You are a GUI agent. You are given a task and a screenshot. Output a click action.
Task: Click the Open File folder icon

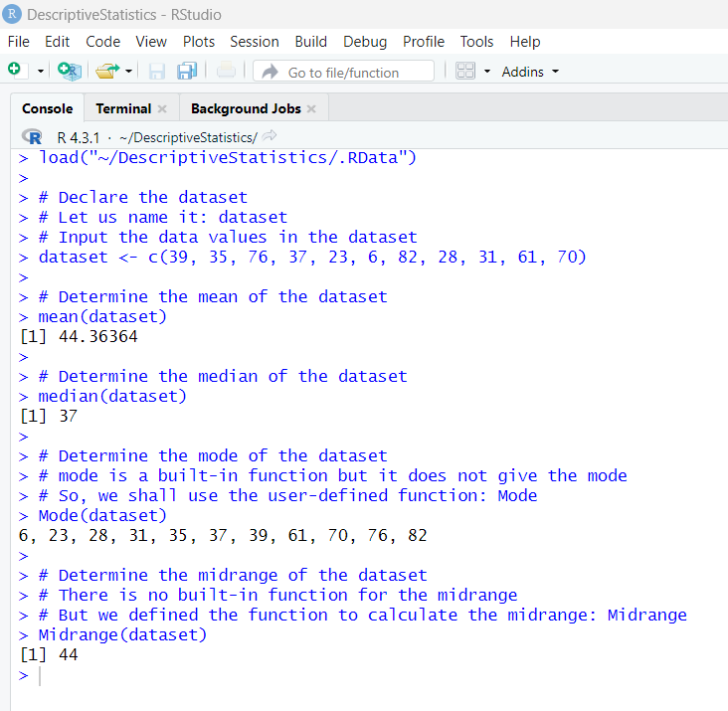[106, 71]
